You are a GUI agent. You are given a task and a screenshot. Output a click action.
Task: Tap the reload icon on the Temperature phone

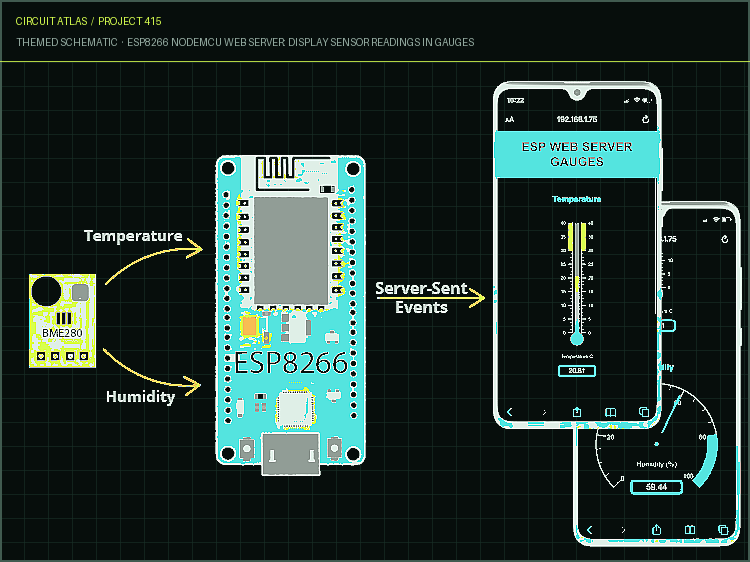click(x=645, y=119)
